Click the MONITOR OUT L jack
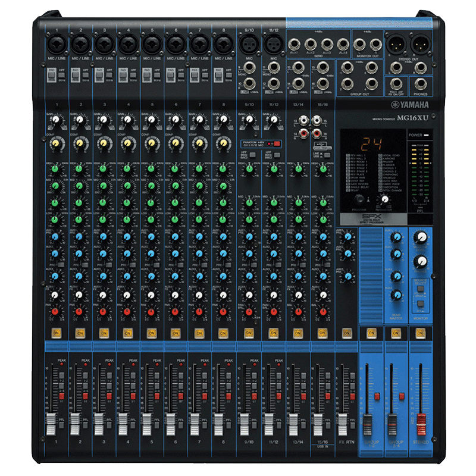 click(359, 44)
